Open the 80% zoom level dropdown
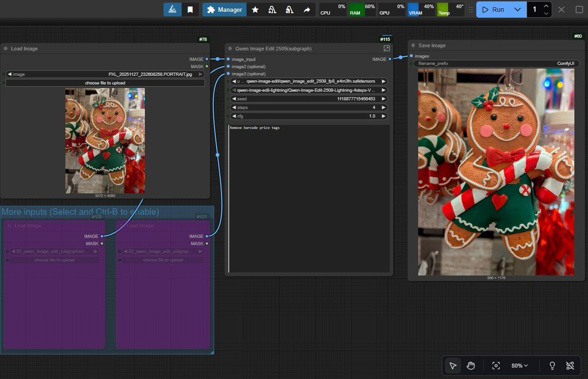The width and height of the screenshot is (588, 379). [x=520, y=366]
